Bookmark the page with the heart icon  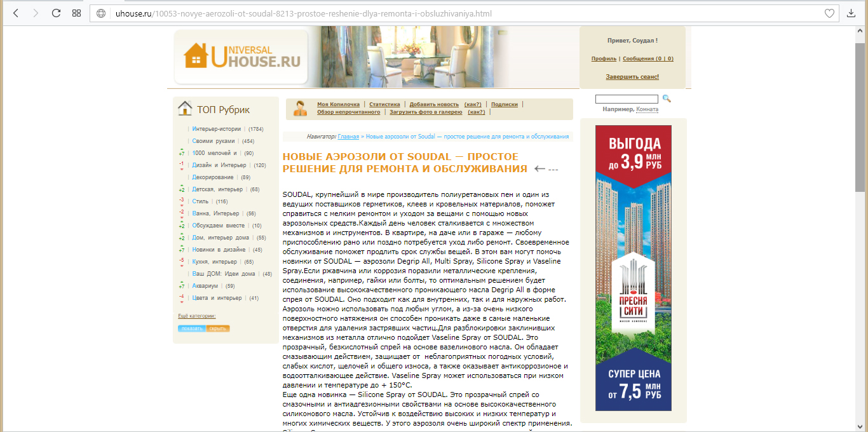coord(829,13)
